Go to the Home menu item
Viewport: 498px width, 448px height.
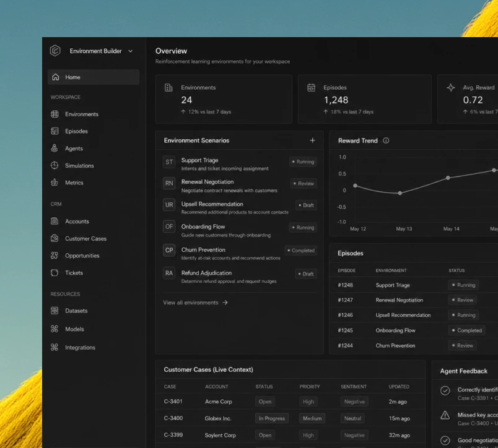(94, 77)
